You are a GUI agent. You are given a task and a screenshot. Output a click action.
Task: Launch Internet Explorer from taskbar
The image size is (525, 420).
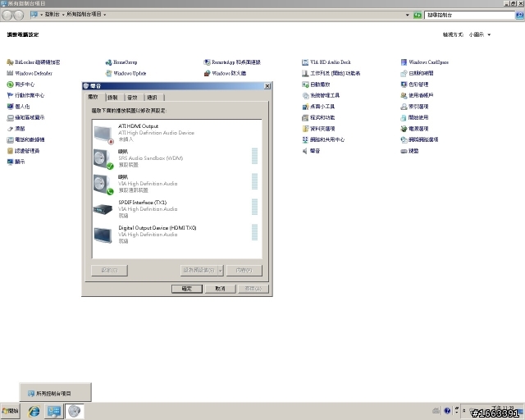[x=34, y=411]
